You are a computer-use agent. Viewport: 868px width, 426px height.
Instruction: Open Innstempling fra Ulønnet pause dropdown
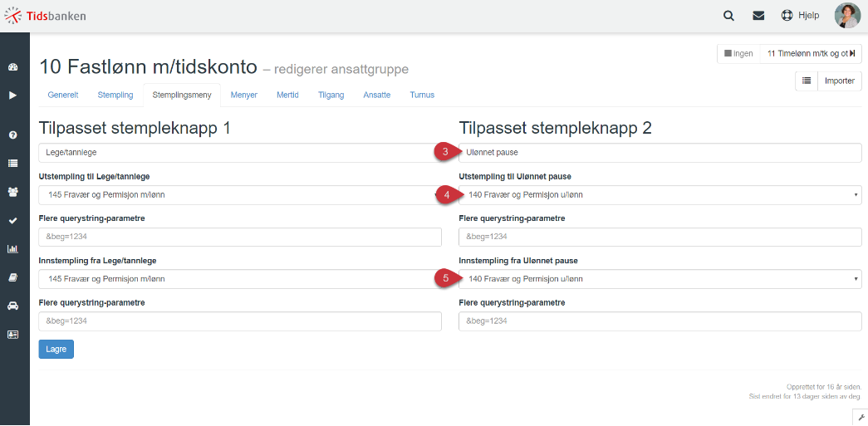pyautogui.click(x=660, y=279)
